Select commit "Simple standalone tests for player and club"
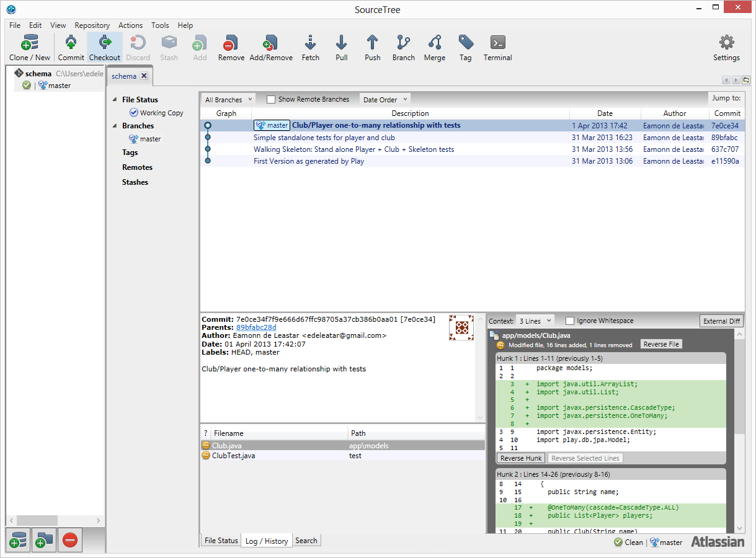Image resolution: width=756 pixels, height=558 pixels. (472, 138)
